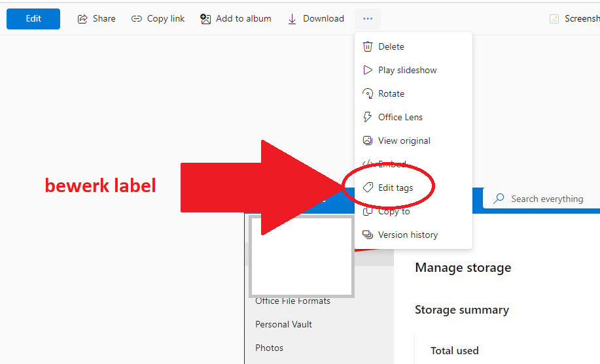Click the Copy to pages icon
The image size is (600, 364).
tap(367, 212)
